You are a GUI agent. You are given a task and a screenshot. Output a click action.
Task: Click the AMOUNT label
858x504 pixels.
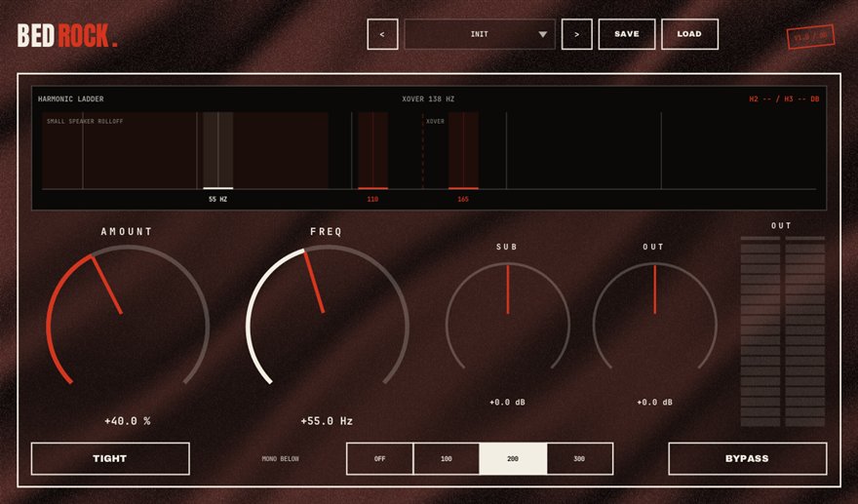(127, 231)
